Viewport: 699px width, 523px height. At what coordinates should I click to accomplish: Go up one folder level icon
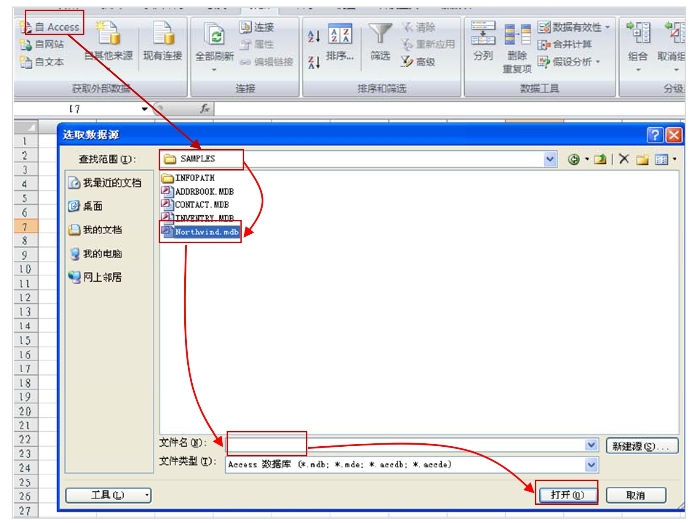pos(600,159)
